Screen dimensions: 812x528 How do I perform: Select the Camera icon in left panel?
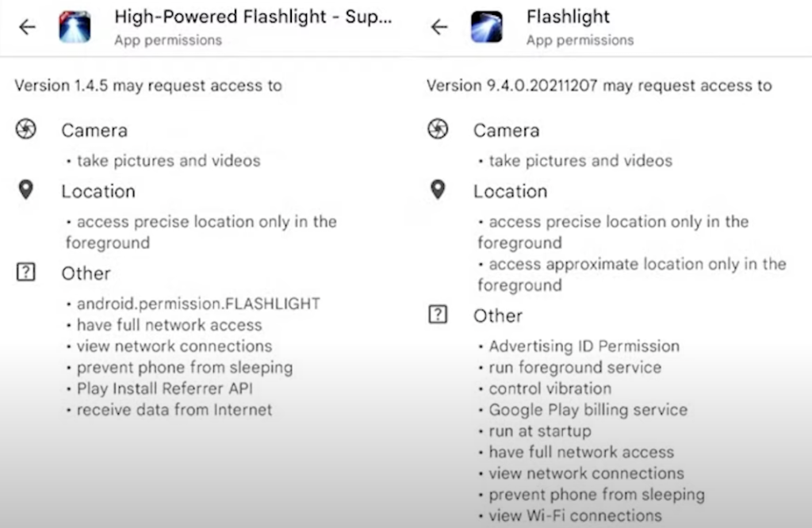[x=26, y=129]
